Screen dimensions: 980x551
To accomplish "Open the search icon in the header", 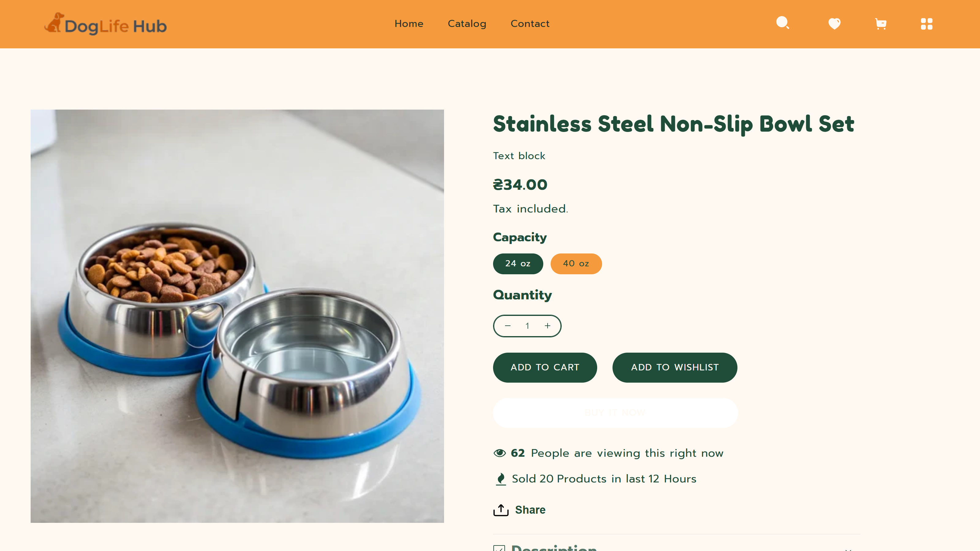I will point(782,24).
